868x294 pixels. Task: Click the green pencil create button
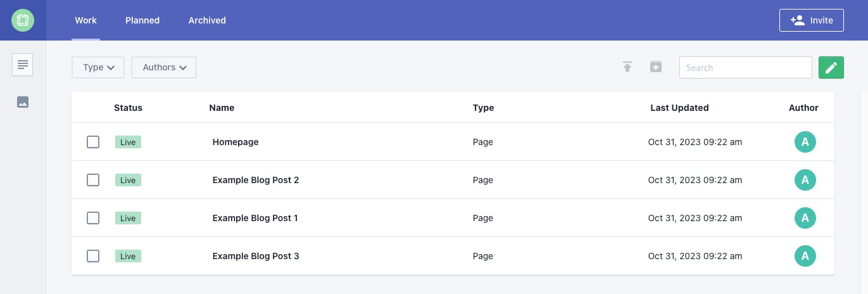[x=831, y=67]
